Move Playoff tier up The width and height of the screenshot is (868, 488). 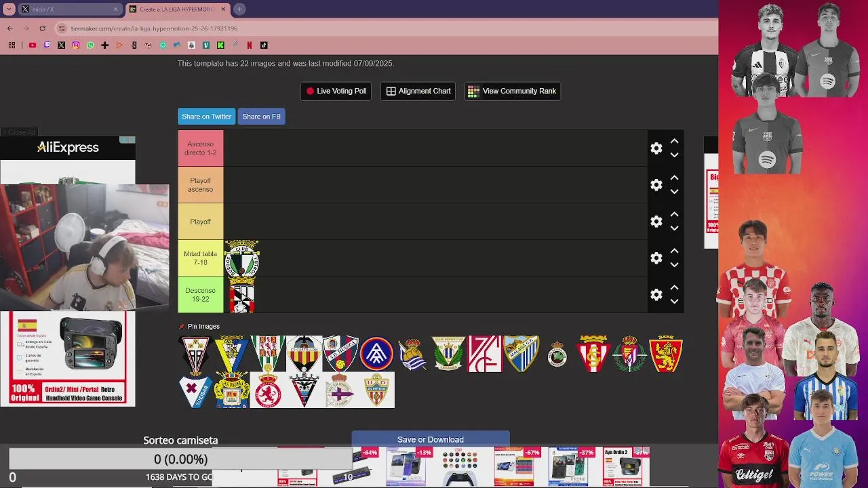[x=674, y=214]
